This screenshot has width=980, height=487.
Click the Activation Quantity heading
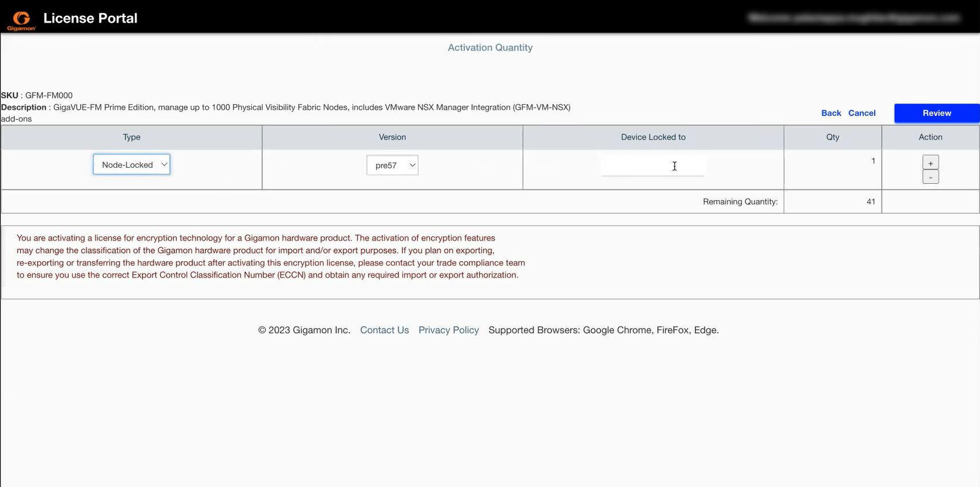(x=490, y=47)
